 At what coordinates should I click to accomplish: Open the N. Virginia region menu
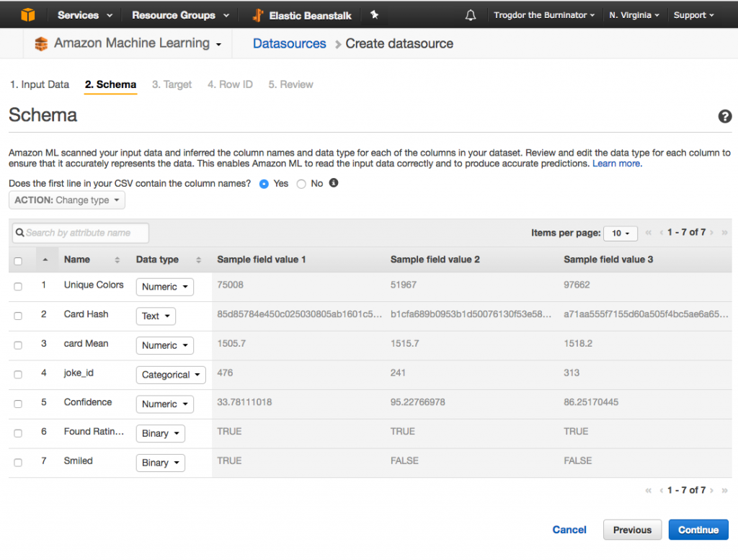tap(634, 15)
